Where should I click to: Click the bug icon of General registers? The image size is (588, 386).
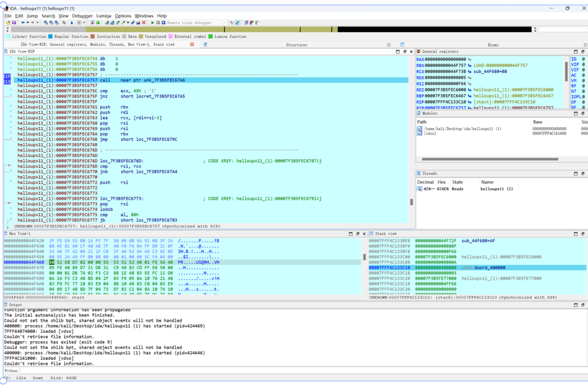(x=419, y=51)
